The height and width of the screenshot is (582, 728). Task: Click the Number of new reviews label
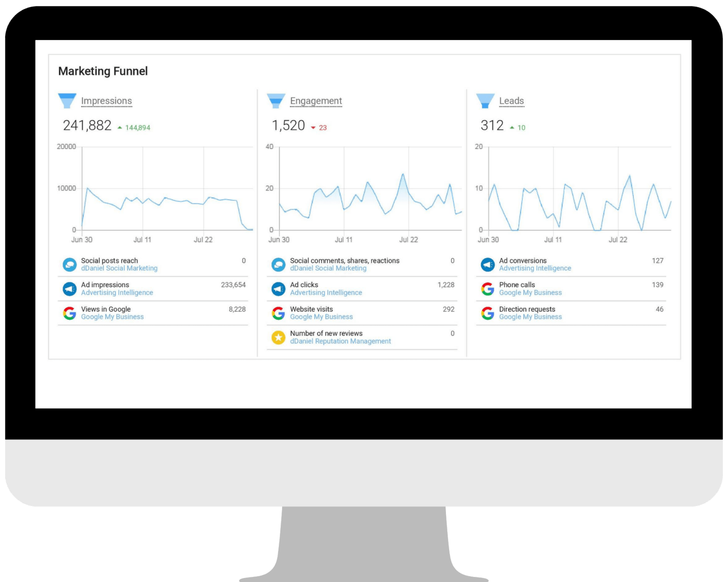coord(326,333)
